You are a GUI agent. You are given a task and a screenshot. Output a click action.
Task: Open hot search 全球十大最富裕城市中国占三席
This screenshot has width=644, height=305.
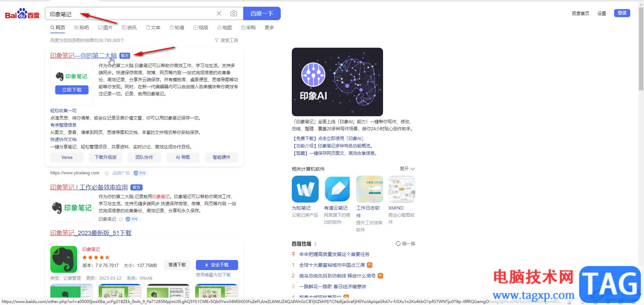[x=332, y=265]
